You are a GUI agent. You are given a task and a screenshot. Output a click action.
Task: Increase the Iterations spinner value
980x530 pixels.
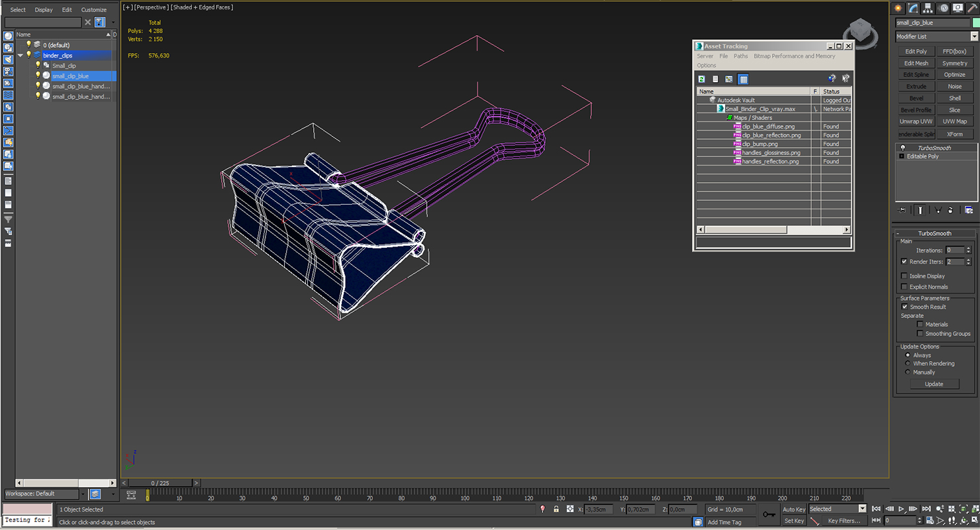click(968, 248)
